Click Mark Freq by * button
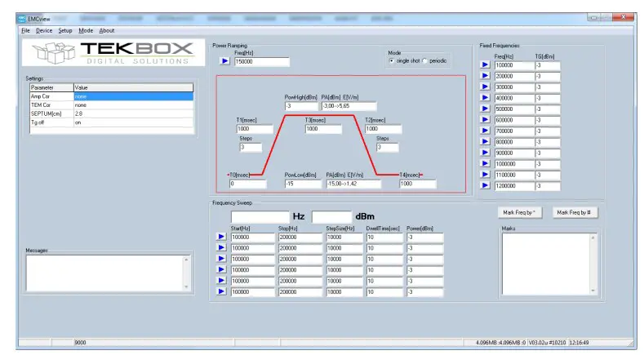The image size is (644, 355). click(x=519, y=212)
